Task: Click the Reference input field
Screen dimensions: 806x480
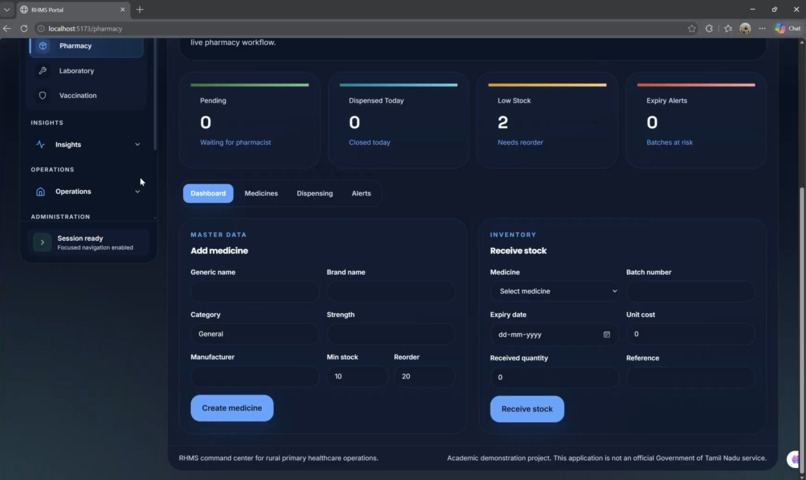Action: point(690,377)
